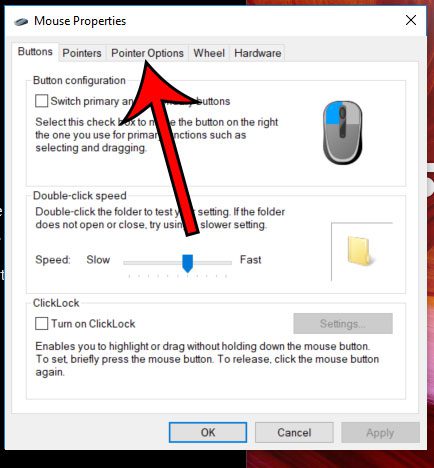Close the Mouse Properties dialog
This screenshot has width=434, height=468.
[x=411, y=20]
